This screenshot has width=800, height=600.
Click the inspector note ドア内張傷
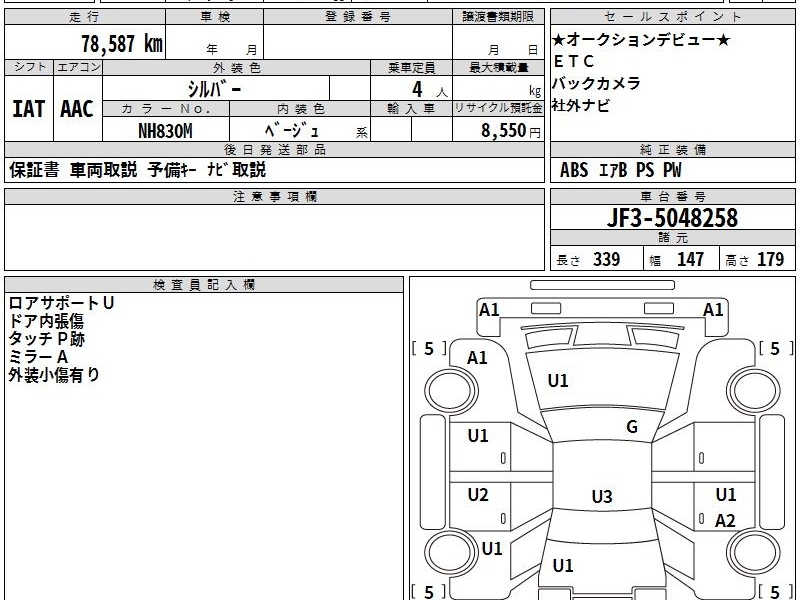(46, 321)
